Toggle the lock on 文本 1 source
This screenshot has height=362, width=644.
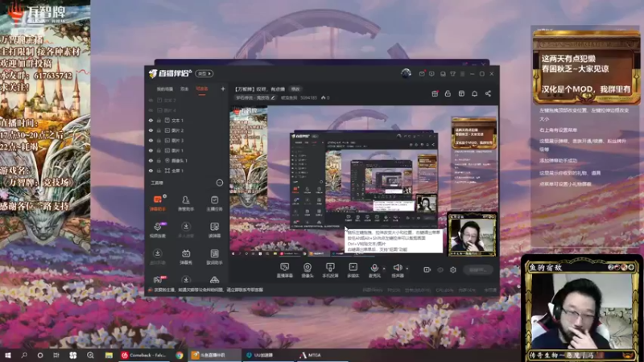coord(159,121)
